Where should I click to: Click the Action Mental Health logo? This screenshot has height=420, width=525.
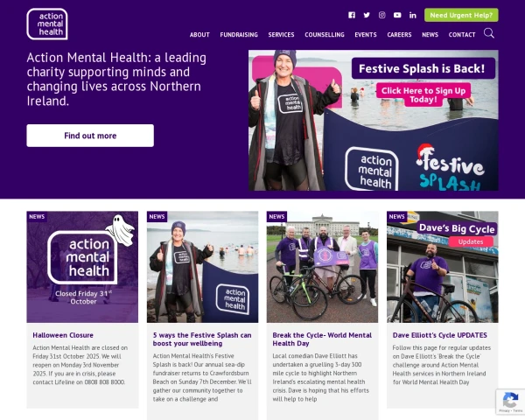click(47, 24)
